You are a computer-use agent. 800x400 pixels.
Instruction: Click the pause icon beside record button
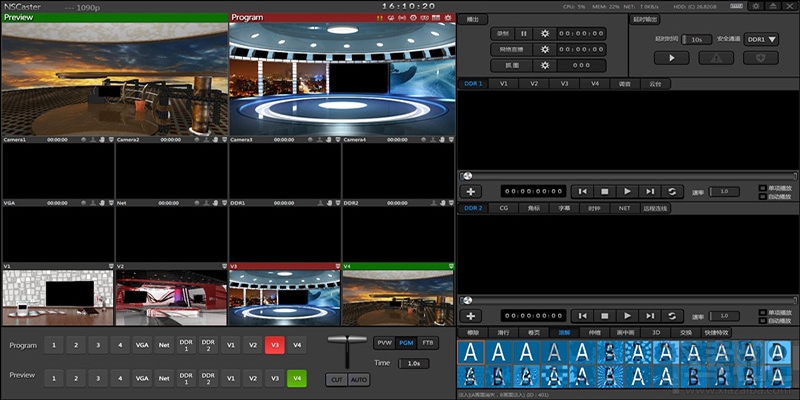pos(523,33)
